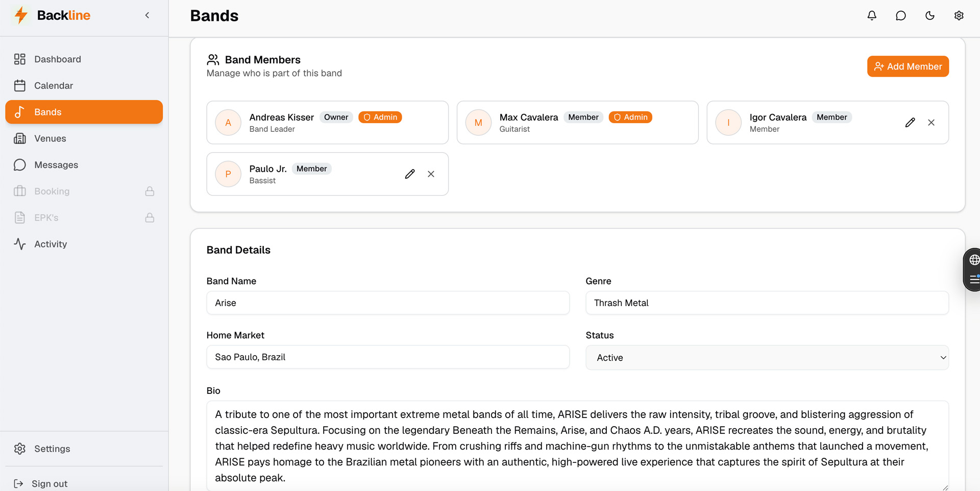Open the notifications bell
Viewport: 980px width, 491px height.
click(872, 16)
